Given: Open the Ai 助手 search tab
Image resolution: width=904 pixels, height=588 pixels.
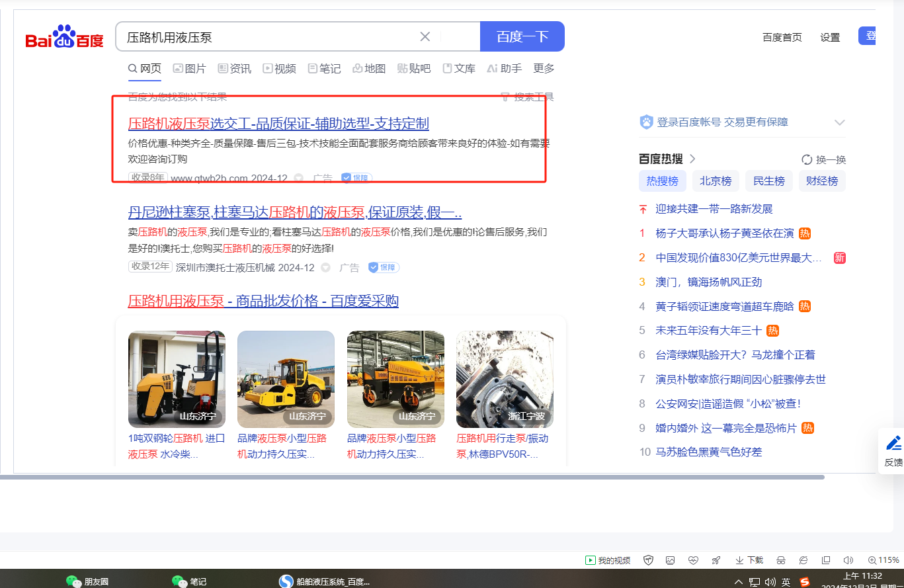Looking at the screenshot, I should click(x=505, y=68).
